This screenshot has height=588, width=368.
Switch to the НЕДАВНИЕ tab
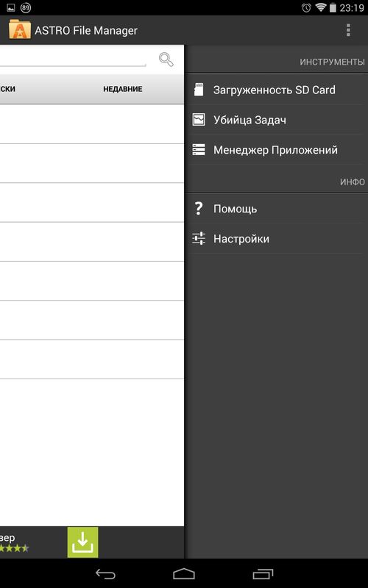(123, 89)
